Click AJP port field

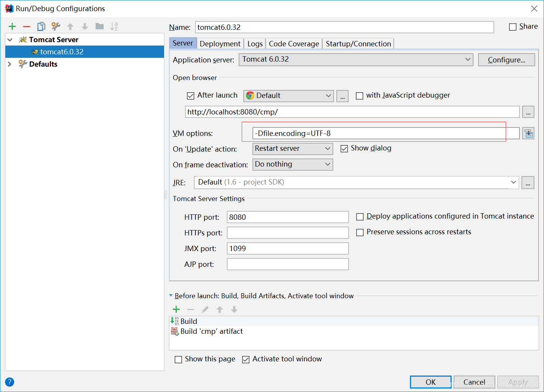point(288,264)
